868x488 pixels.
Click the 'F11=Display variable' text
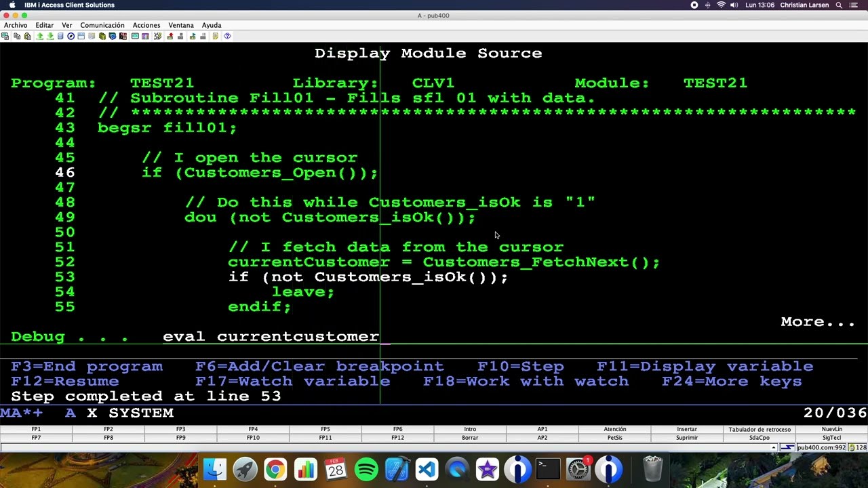pos(705,366)
